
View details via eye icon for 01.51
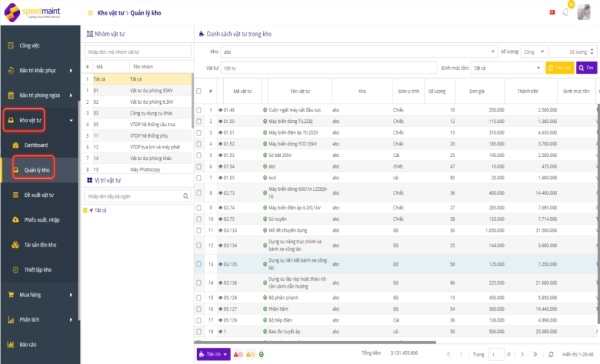pos(220,133)
